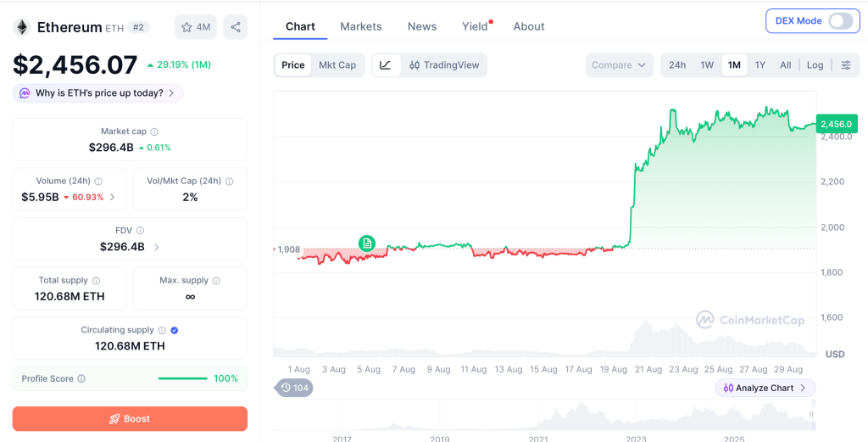Click the green document event marker on chart
868x442 pixels.
tap(366, 243)
